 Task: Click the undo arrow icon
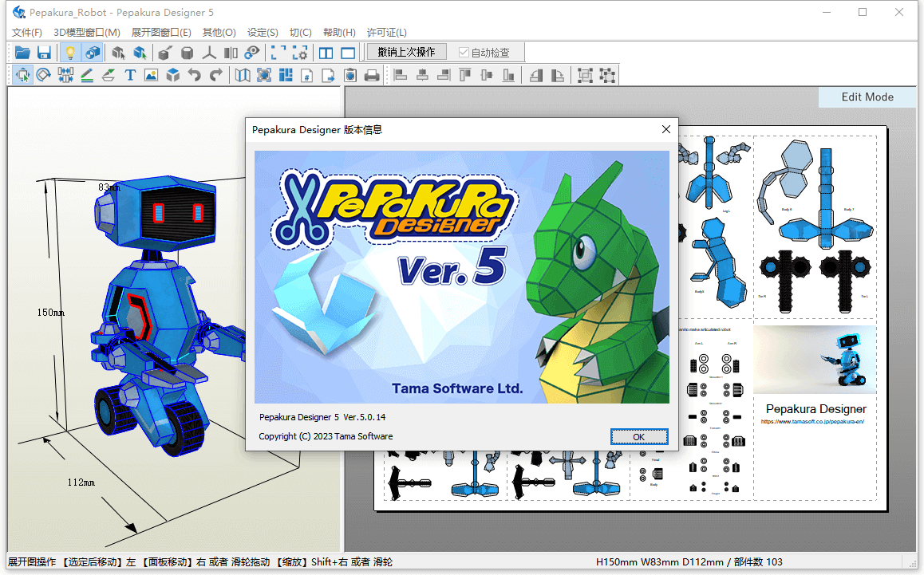click(195, 75)
